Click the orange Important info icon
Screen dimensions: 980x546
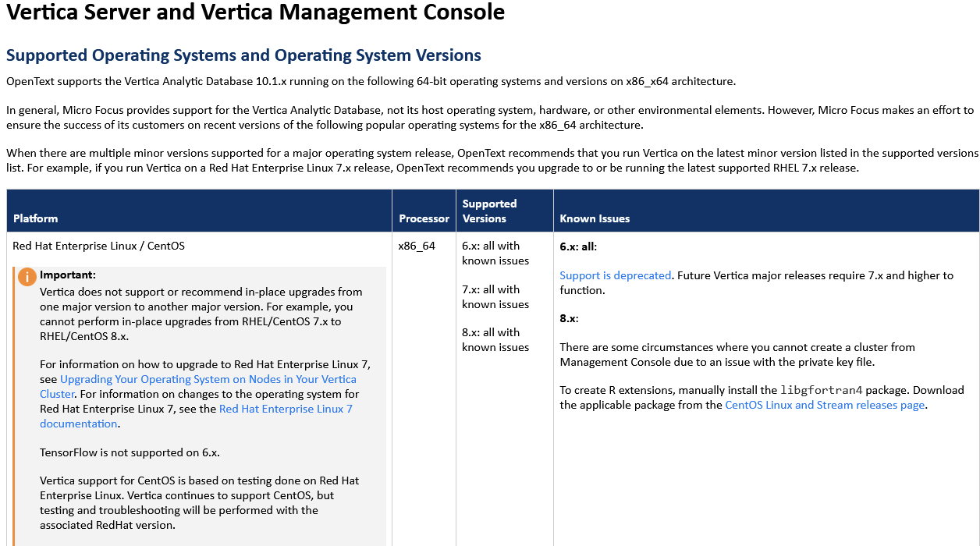point(27,277)
